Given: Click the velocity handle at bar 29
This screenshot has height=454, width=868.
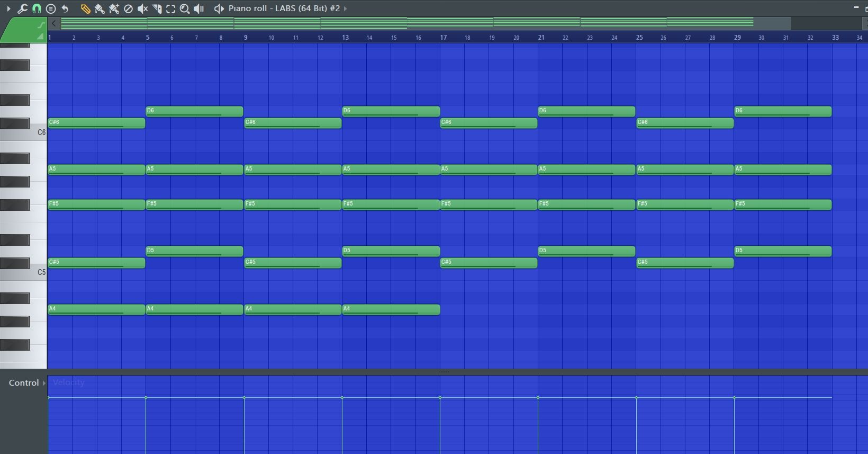Looking at the screenshot, I should (735, 397).
